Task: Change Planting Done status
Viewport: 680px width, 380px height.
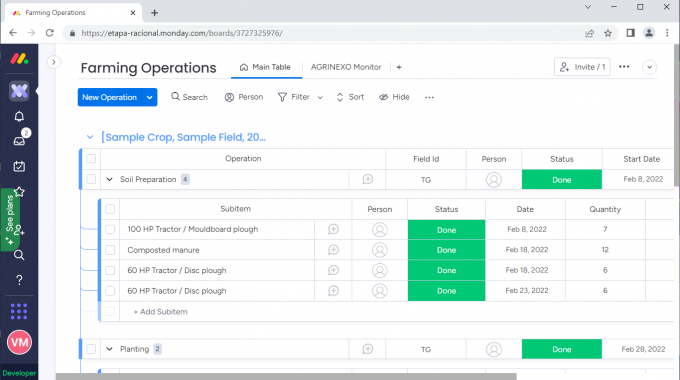Action: [562, 349]
